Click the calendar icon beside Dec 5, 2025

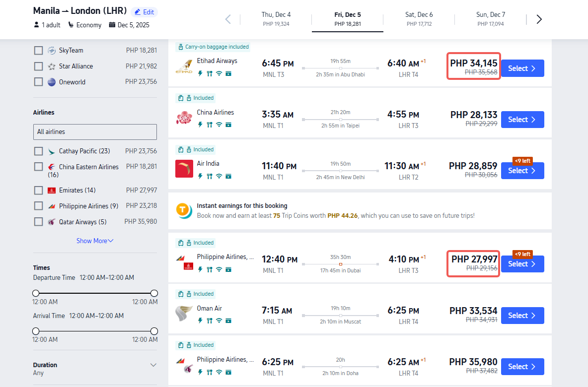pyautogui.click(x=112, y=25)
